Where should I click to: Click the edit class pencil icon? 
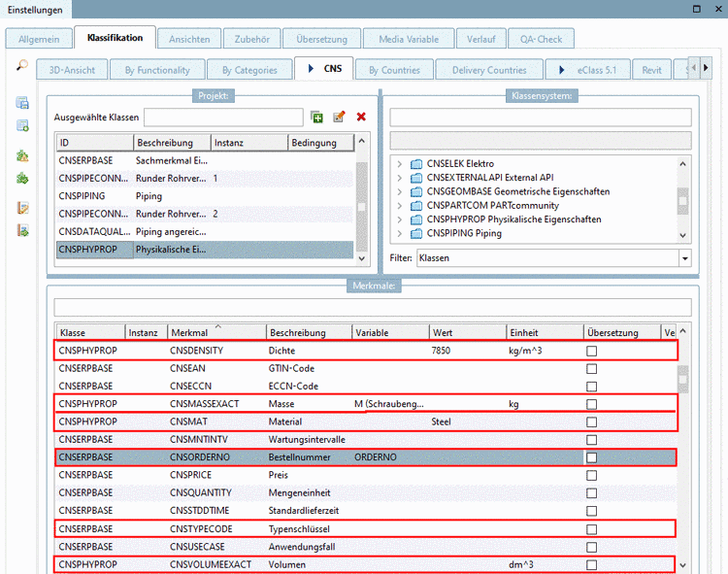tap(339, 118)
